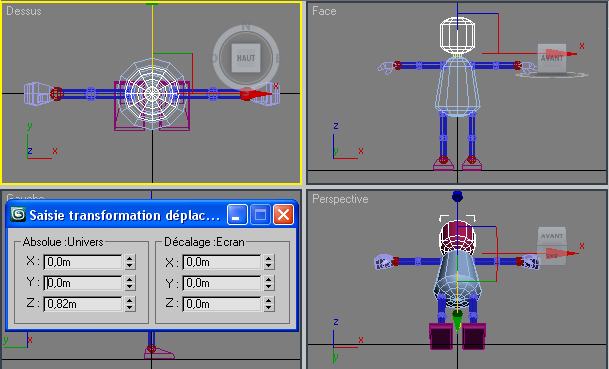
Task: Click the Absolue X spinner arrows
Action: pos(130,262)
